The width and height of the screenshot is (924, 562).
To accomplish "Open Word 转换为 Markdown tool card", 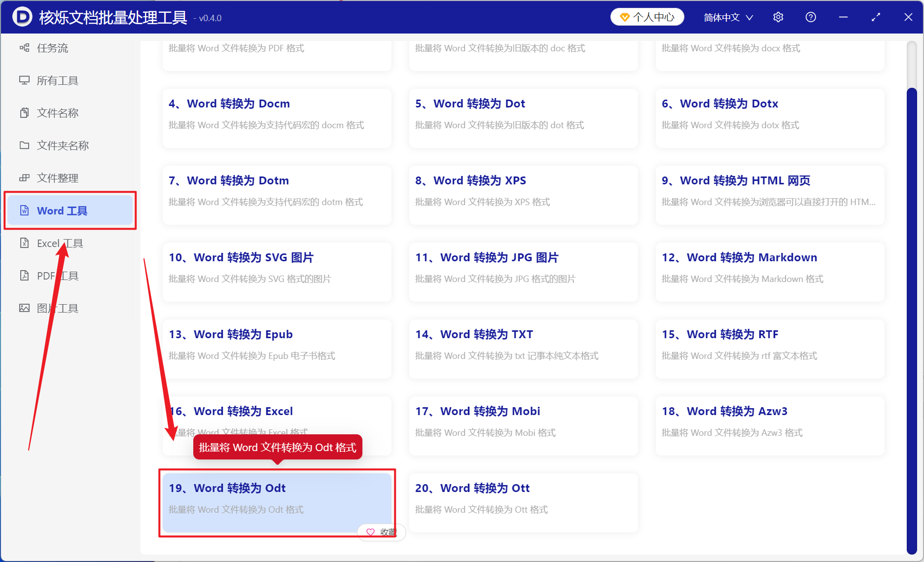I will click(770, 272).
